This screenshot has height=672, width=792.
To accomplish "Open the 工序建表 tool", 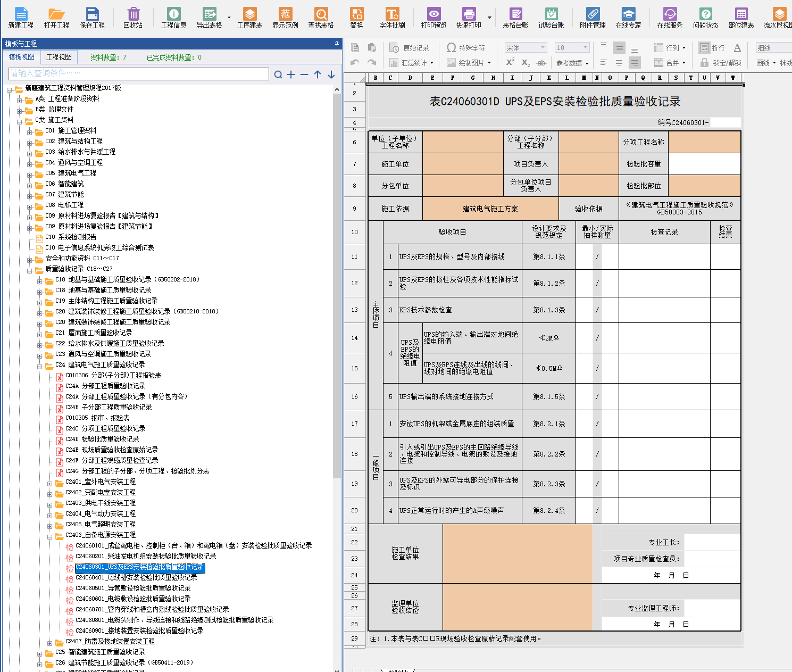I will 250,18.
